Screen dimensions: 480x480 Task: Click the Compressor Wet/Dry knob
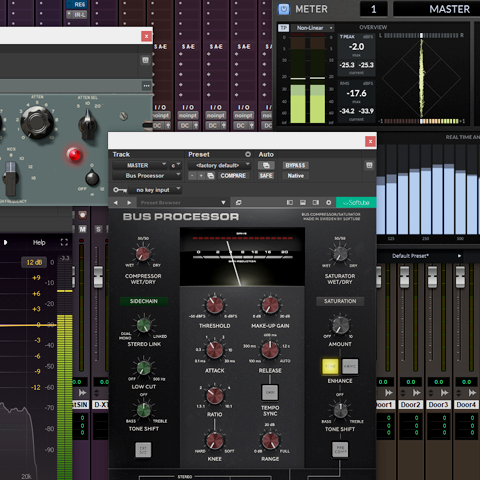[x=143, y=254]
